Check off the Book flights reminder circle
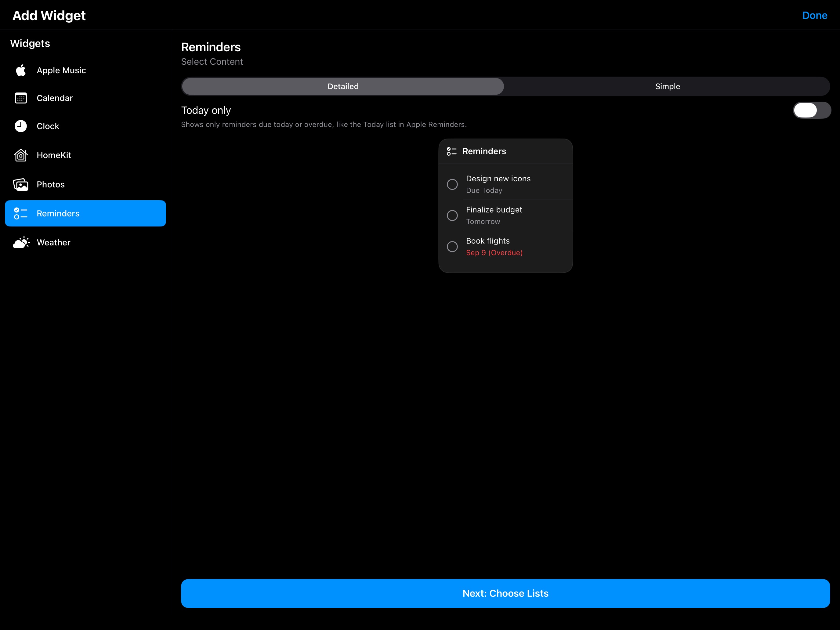 452,246
